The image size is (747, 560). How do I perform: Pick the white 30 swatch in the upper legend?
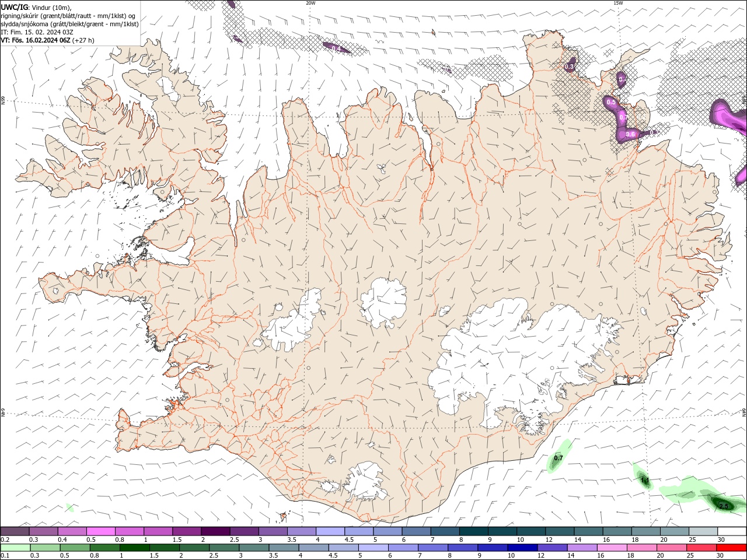[x=732, y=531]
